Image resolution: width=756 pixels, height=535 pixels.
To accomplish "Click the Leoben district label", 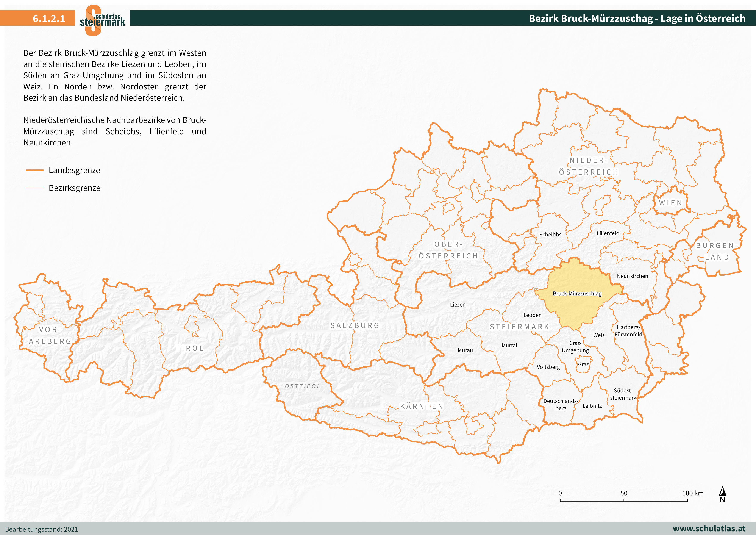I will coord(533,315).
